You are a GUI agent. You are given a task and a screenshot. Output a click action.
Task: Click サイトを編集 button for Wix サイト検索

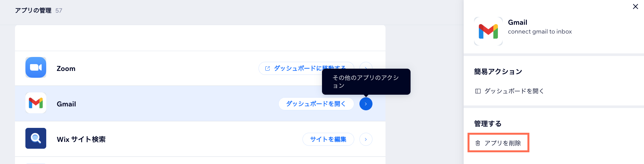[x=328, y=139]
